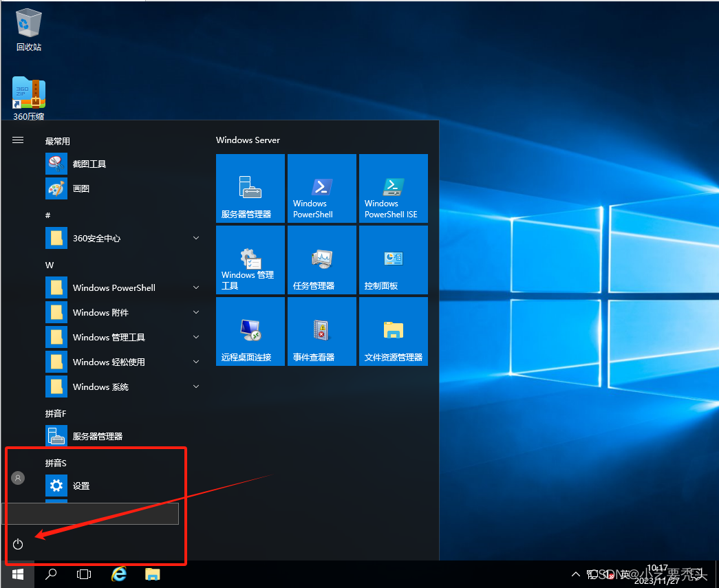Open the Windows 系统 folder
This screenshot has height=588, width=719.
(124, 386)
